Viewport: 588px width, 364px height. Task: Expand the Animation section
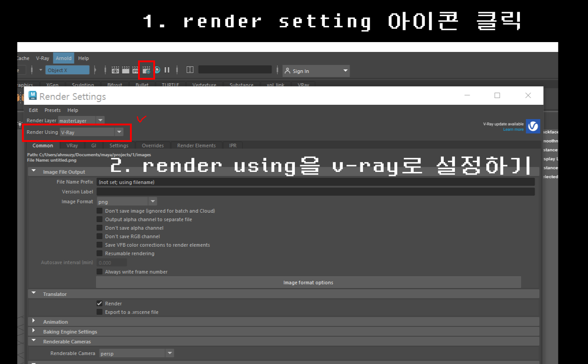click(x=34, y=321)
